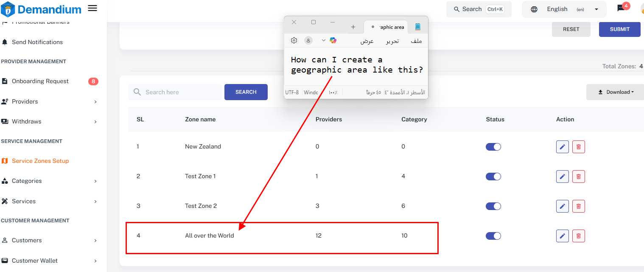The image size is (644, 272).
Task: Disable the New Zealand zone status toggle
Action: (493, 147)
